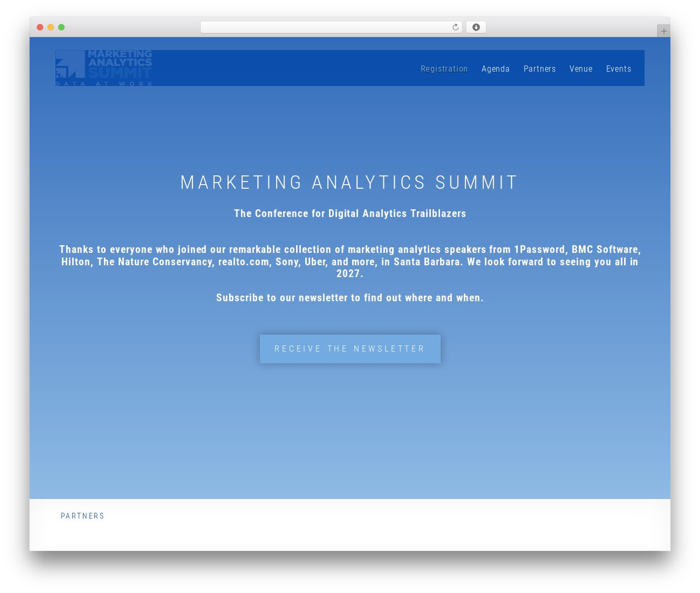
Task: Minimize the window with the yellow button
Action: [x=51, y=27]
